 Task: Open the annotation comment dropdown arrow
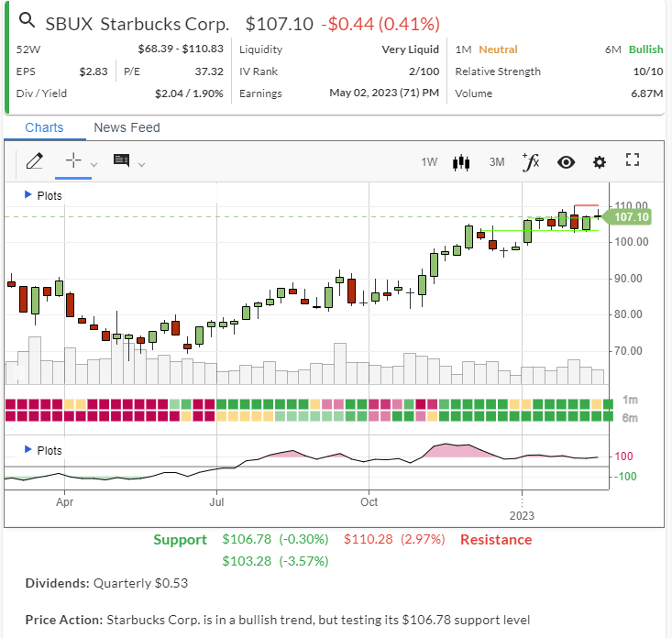point(141,164)
